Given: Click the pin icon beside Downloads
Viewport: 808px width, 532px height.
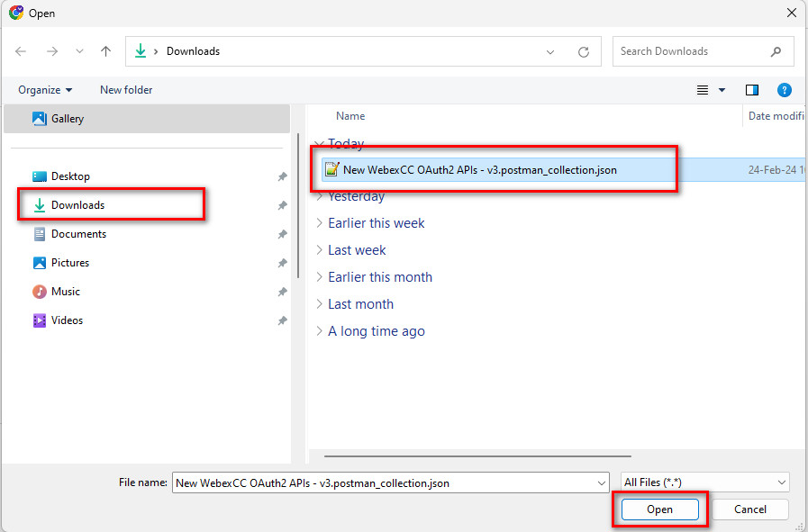Looking at the screenshot, I should (x=282, y=205).
